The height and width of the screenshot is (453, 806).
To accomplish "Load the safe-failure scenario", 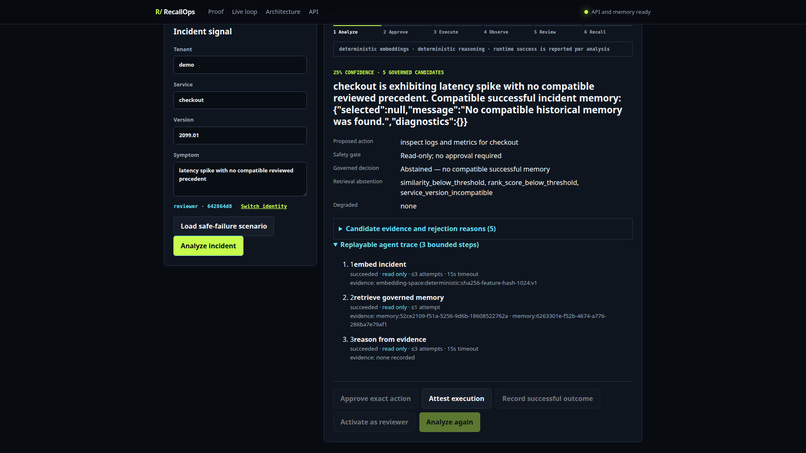I will [224, 226].
